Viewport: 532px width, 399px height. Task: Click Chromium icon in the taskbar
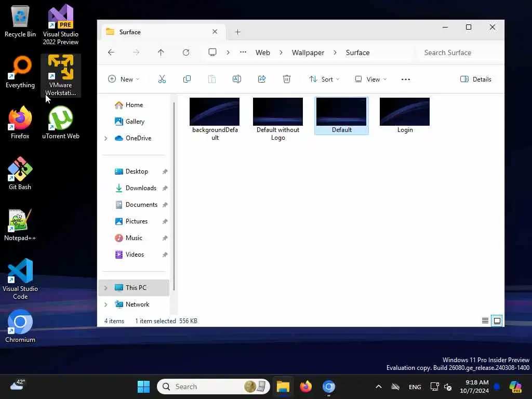click(x=328, y=387)
